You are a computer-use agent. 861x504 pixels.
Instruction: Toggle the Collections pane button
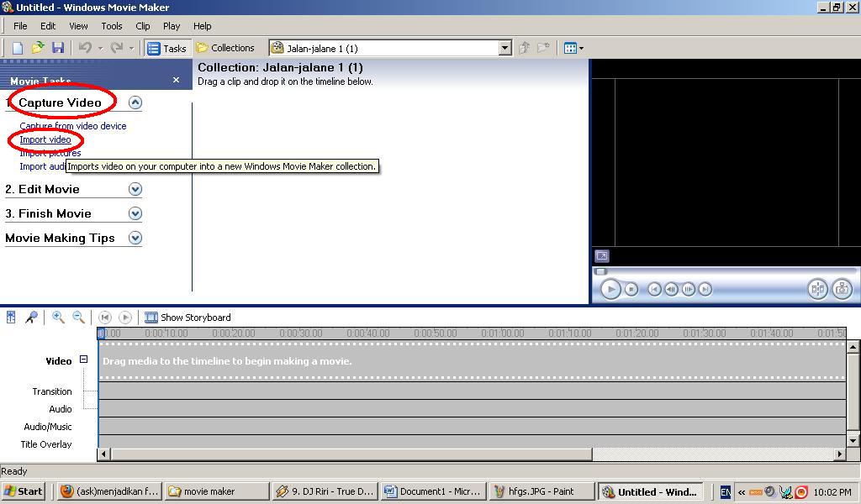[225, 48]
